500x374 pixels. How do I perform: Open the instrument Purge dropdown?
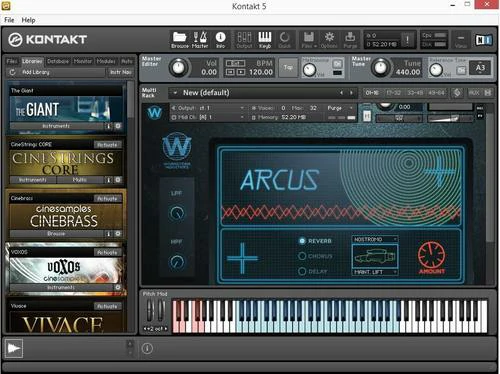pyautogui.click(x=340, y=108)
